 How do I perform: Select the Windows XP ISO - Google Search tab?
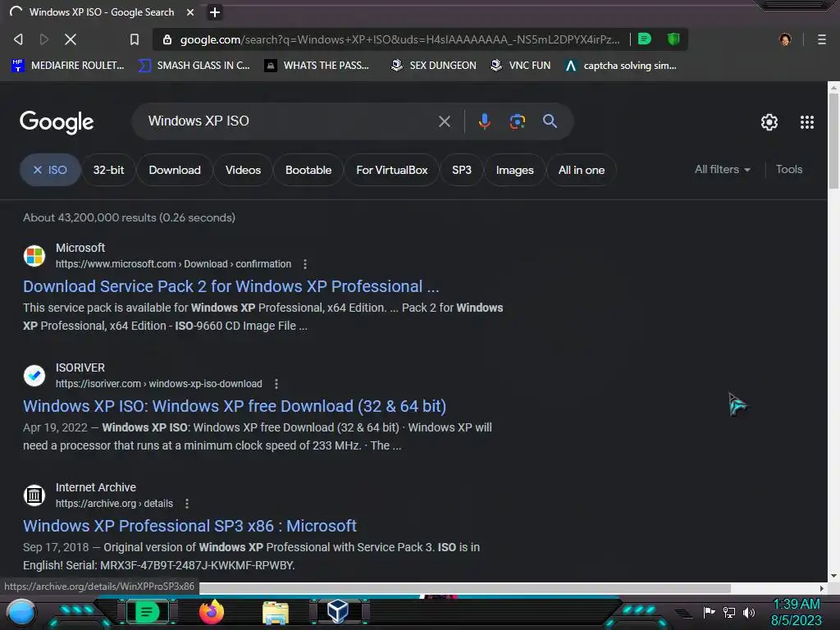[103, 12]
